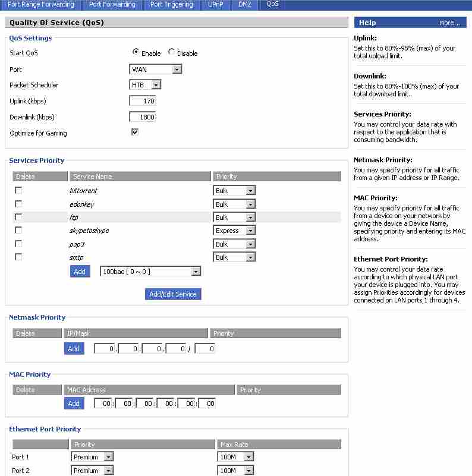Check the delete box for pop3
This screenshot has height=476, width=472.
[x=18, y=244]
